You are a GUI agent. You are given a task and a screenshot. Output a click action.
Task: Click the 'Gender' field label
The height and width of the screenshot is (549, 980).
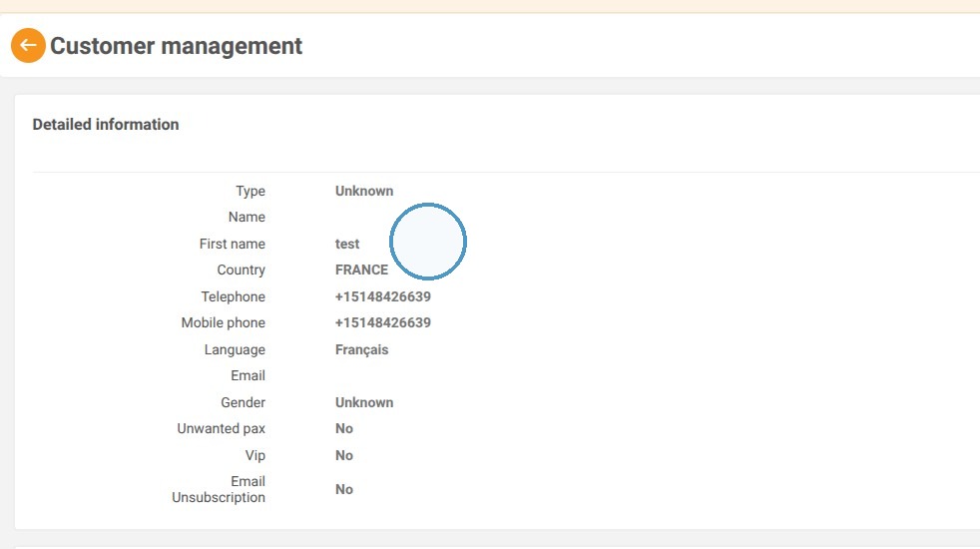click(244, 402)
